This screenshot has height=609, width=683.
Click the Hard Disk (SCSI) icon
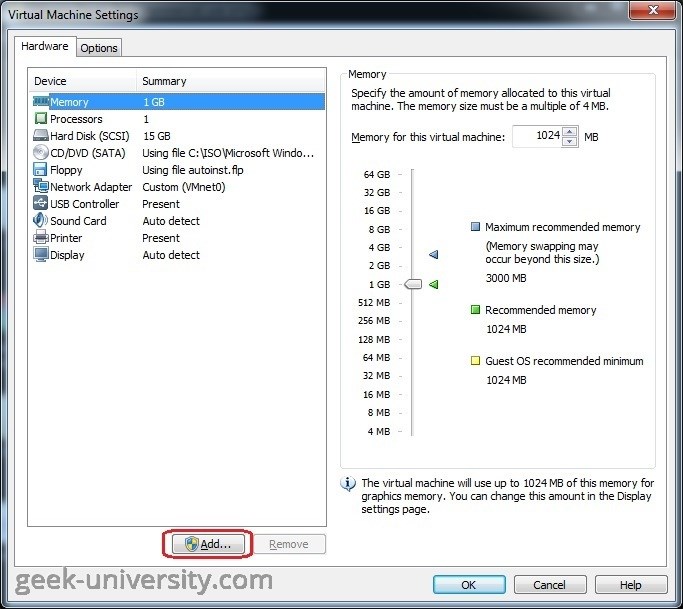41,135
